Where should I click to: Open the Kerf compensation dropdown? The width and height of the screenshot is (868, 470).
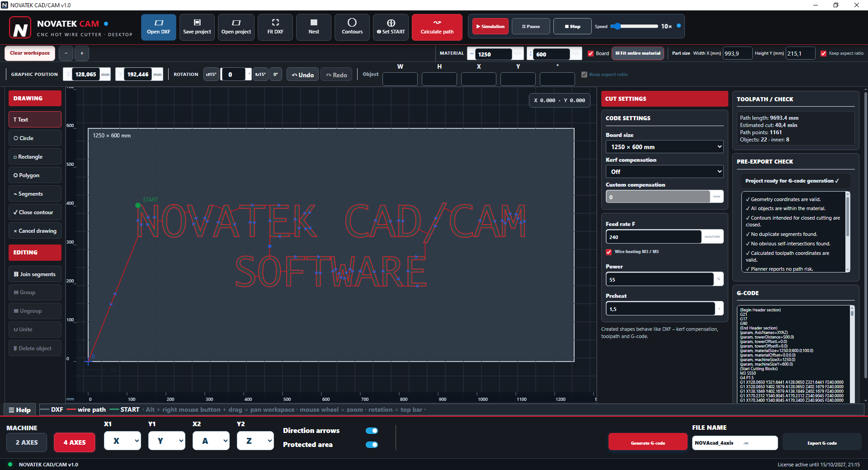click(664, 172)
